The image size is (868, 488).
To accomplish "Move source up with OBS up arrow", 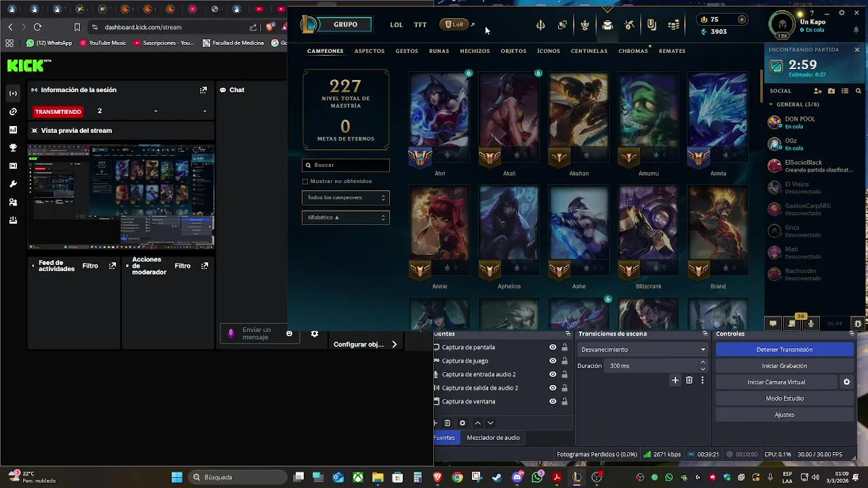I will pyautogui.click(x=477, y=423).
